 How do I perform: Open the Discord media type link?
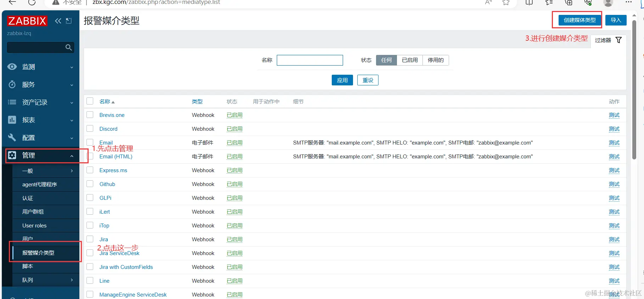point(108,129)
